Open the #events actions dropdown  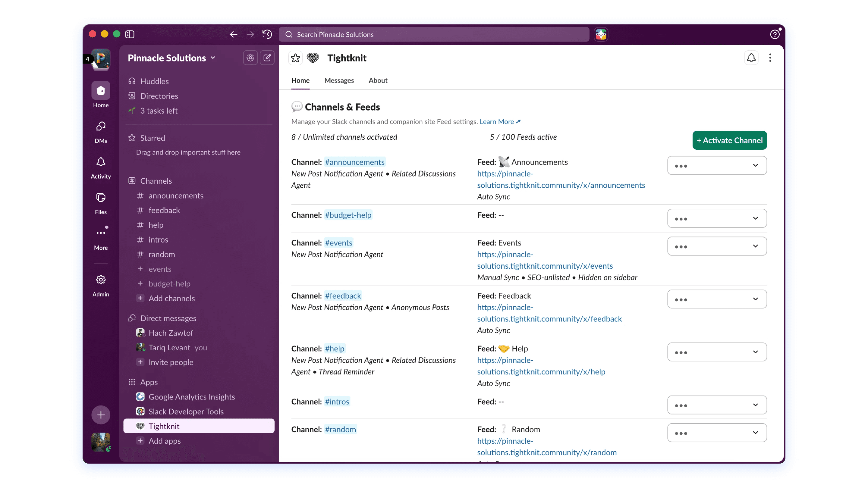pos(717,246)
